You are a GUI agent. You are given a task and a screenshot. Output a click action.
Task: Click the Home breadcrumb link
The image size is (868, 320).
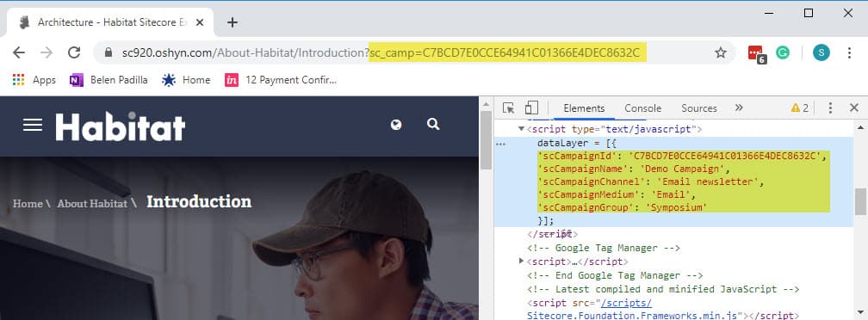tap(28, 204)
